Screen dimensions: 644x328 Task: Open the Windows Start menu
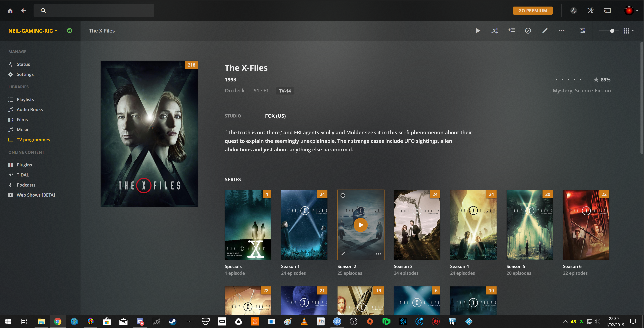click(x=8, y=321)
